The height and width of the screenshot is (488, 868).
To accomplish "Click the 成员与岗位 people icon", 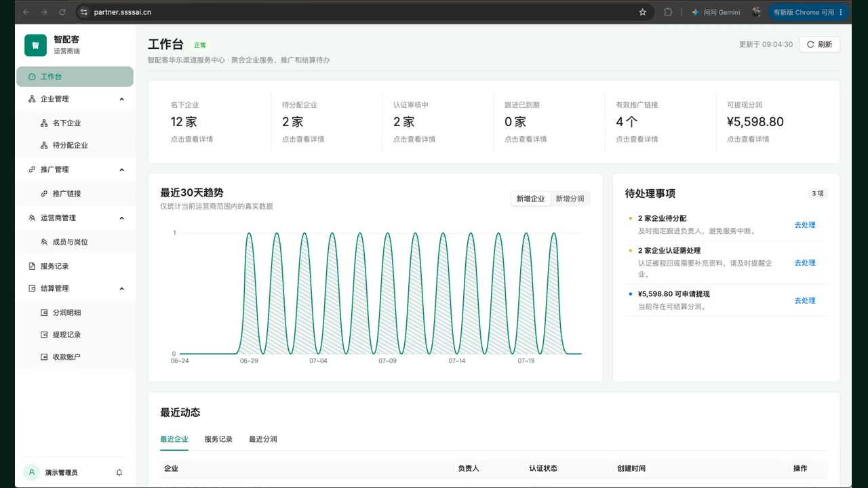I will click(x=44, y=242).
